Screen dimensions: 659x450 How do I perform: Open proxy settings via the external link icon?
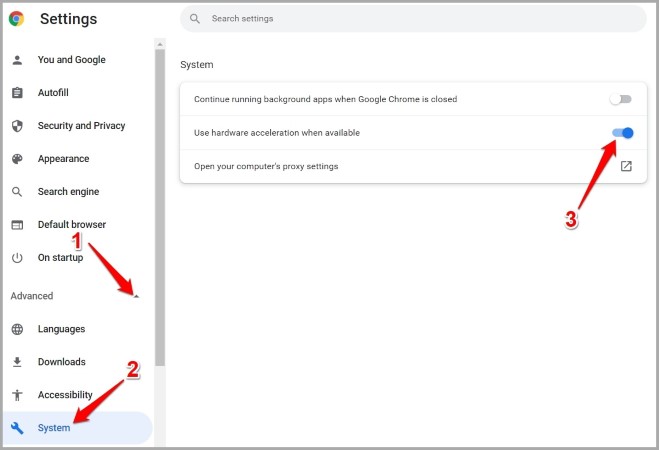[626, 166]
